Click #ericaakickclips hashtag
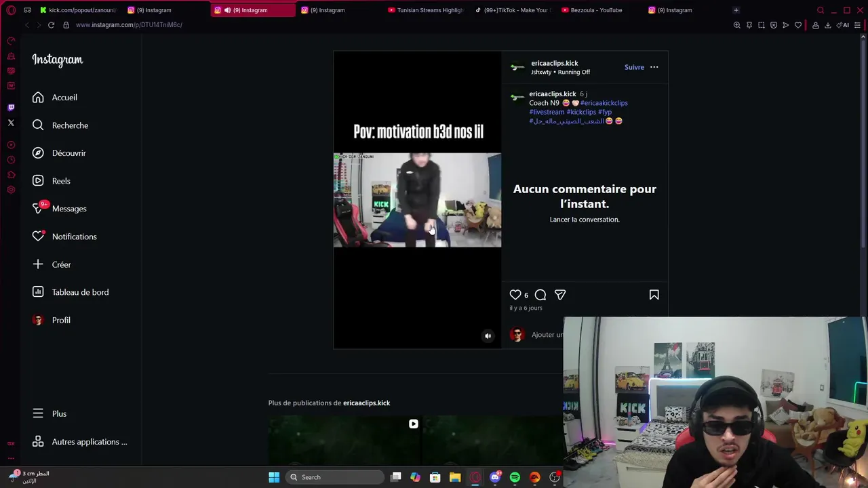Viewport: 868px width, 488px height. pyautogui.click(x=604, y=103)
